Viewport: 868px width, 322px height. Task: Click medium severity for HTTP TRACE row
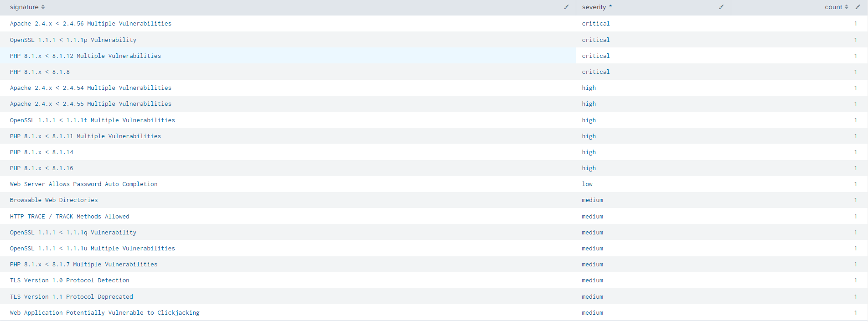click(x=593, y=217)
